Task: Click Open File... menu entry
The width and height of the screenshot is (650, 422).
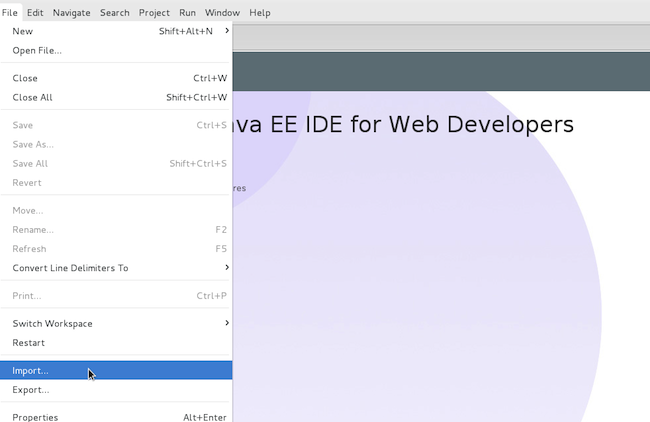Action: pos(116,51)
